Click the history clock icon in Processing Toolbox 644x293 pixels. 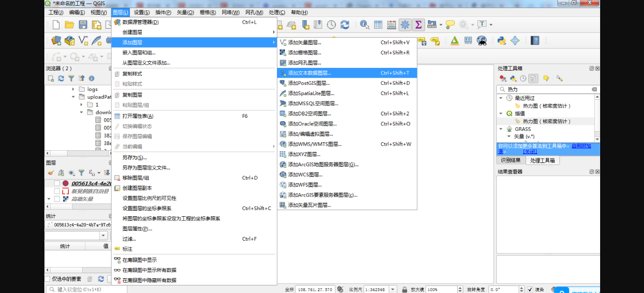click(523, 79)
